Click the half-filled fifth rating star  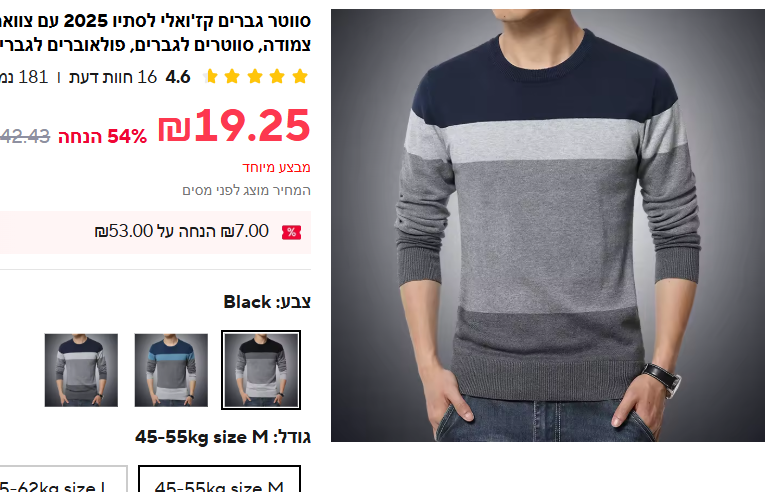(210, 77)
